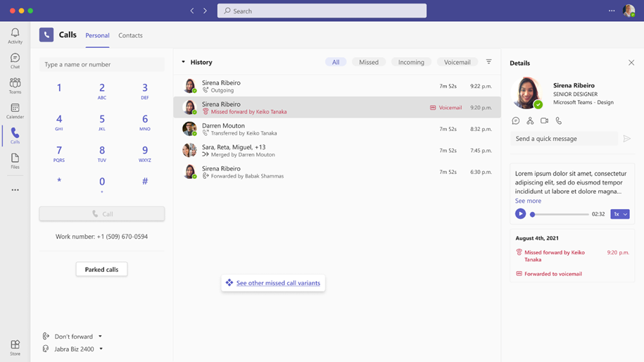The width and height of the screenshot is (644, 362).
Task: Dial the 0 key
Action: click(102, 184)
